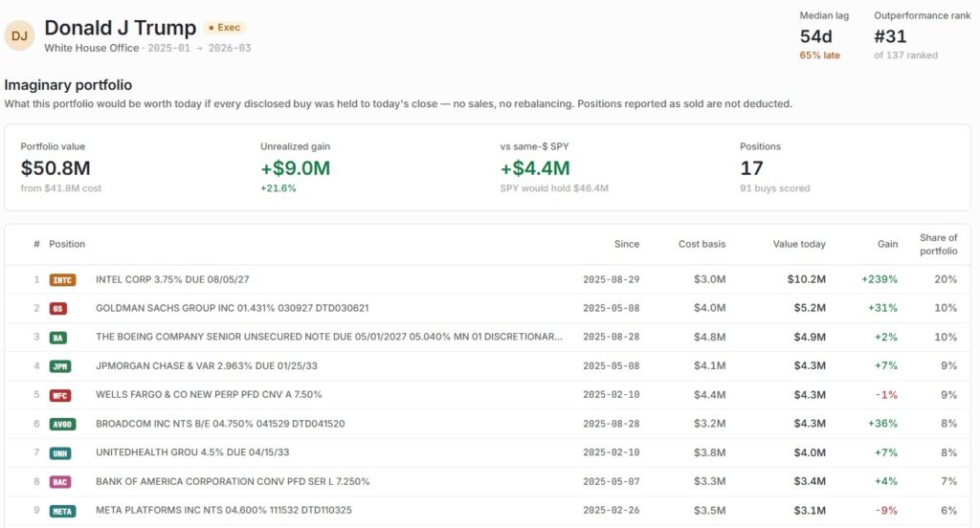
Task: Open THE BOEING COMPANY senior note position
Action: pos(487,337)
